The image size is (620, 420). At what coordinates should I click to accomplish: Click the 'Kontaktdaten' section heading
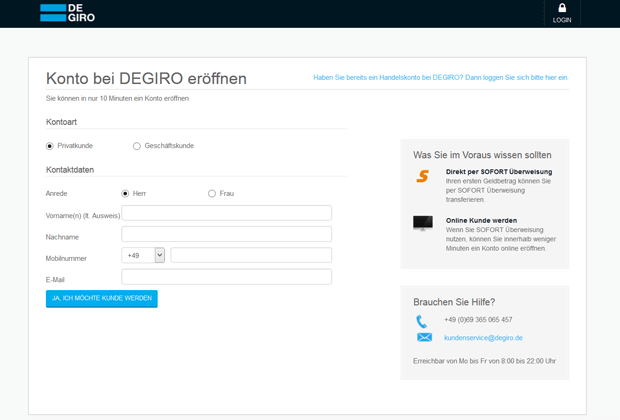tap(70, 170)
